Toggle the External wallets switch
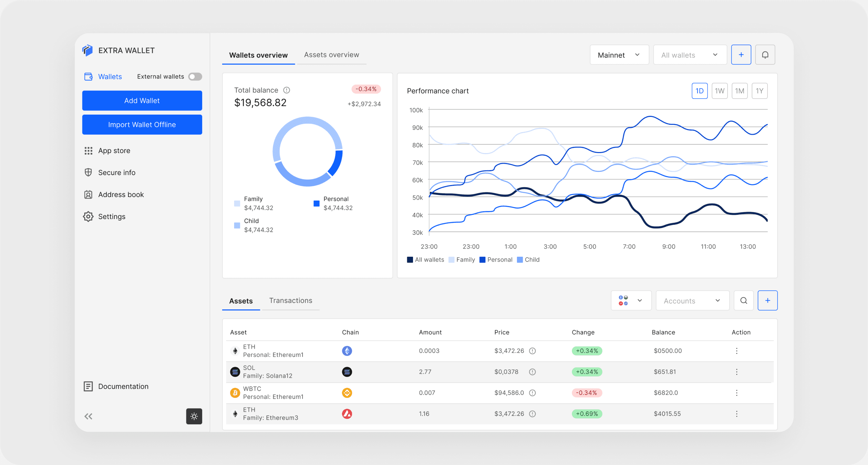This screenshot has height=465, width=868. [x=195, y=77]
